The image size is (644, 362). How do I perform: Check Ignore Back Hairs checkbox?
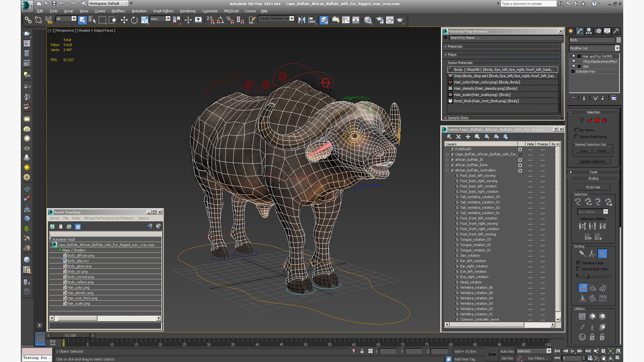point(578,269)
